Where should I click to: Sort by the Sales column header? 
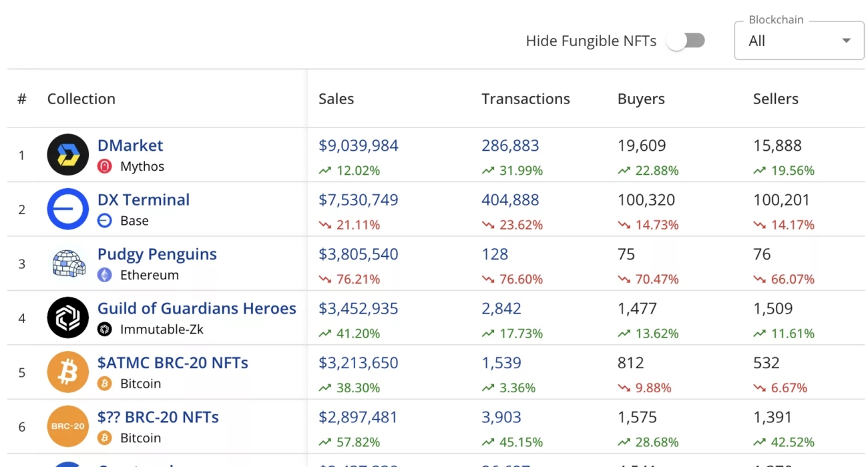coord(336,99)
